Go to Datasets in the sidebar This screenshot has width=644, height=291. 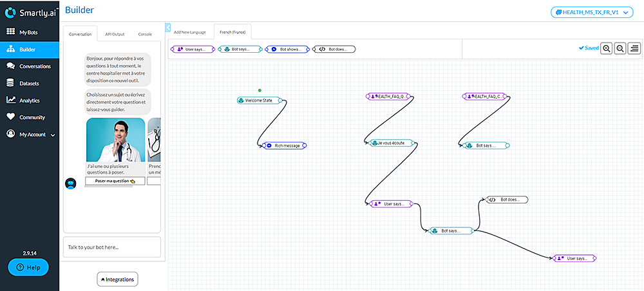29,83
